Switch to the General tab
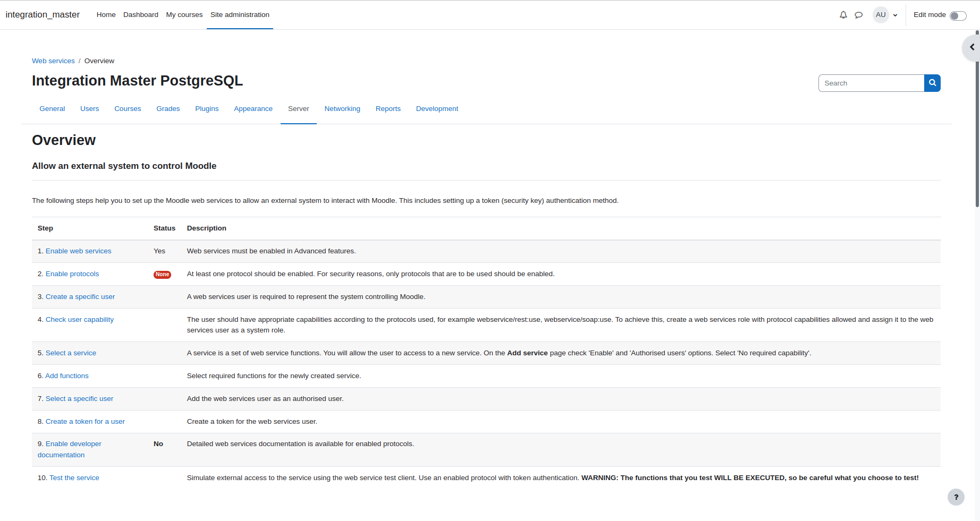The image size is (980, 521). (52, 109)
